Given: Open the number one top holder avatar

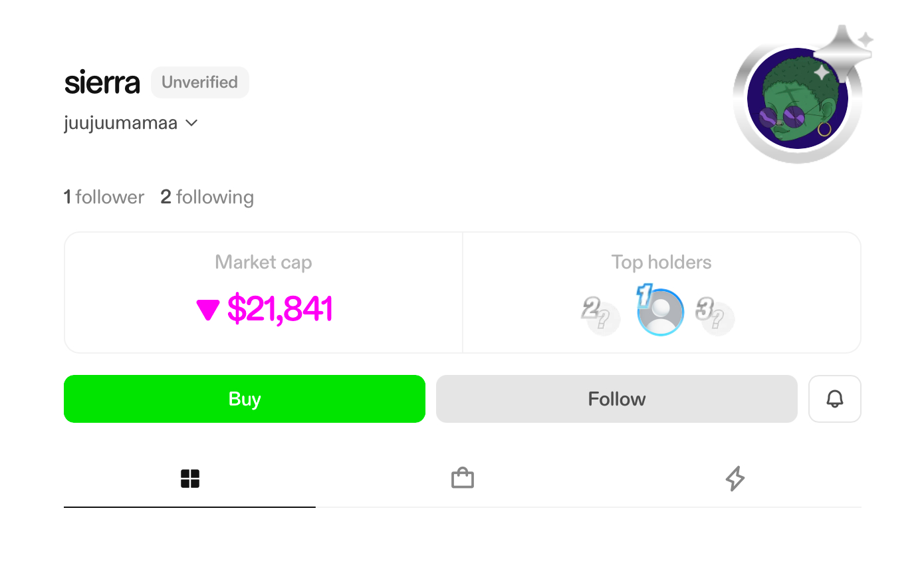Looking at the screenshot, I should tap(661, 312).
